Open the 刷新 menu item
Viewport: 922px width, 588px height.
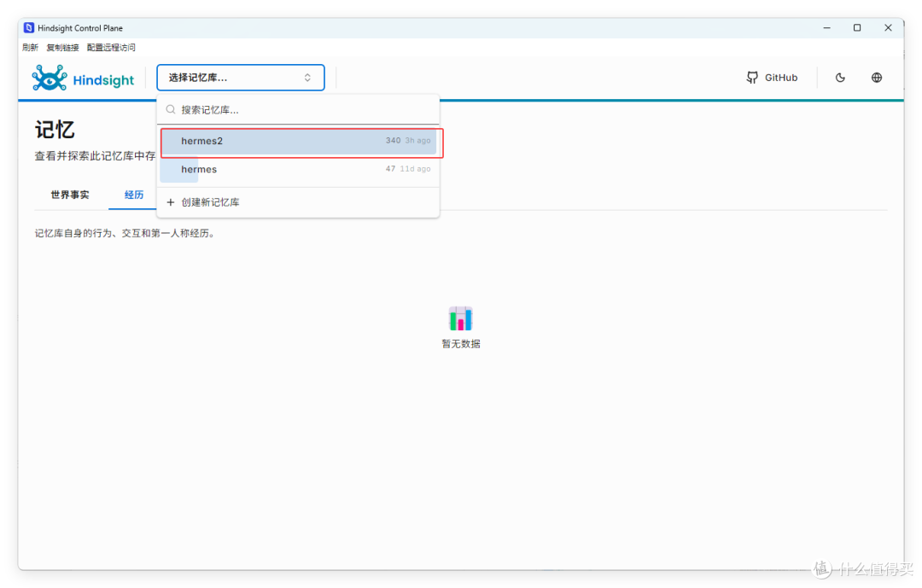[30, 48]
